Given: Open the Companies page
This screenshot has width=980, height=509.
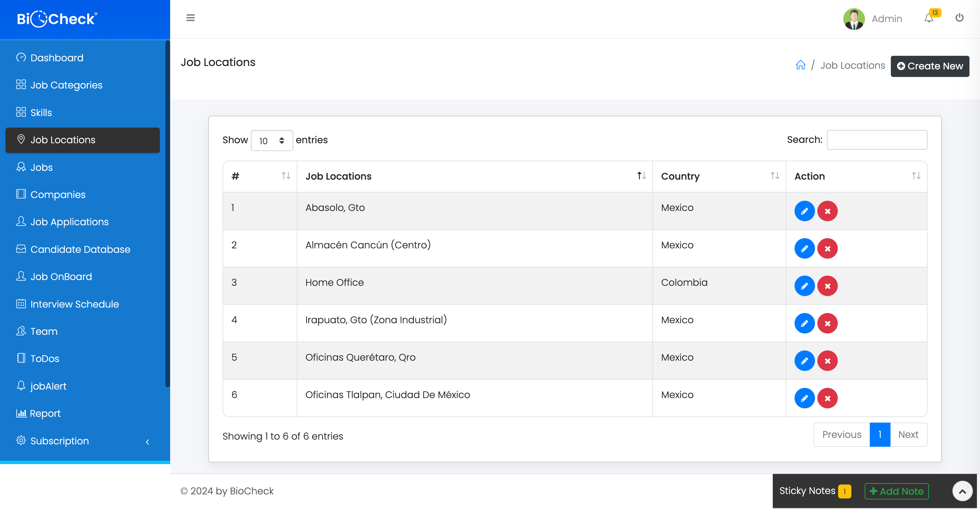Looking at the screenshot, I should pos(83,194).
